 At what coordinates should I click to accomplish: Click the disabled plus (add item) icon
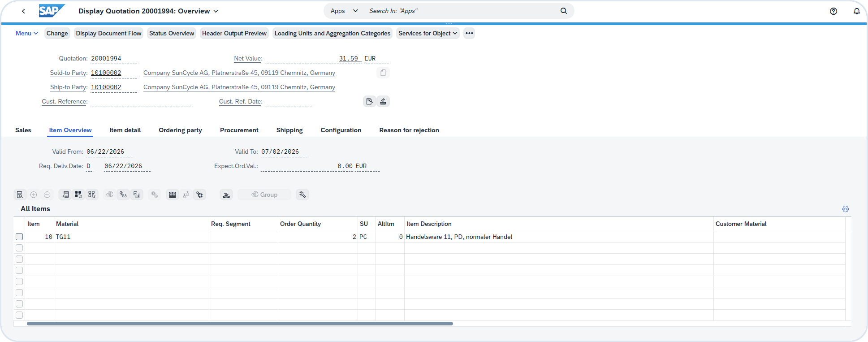[34, 195]
